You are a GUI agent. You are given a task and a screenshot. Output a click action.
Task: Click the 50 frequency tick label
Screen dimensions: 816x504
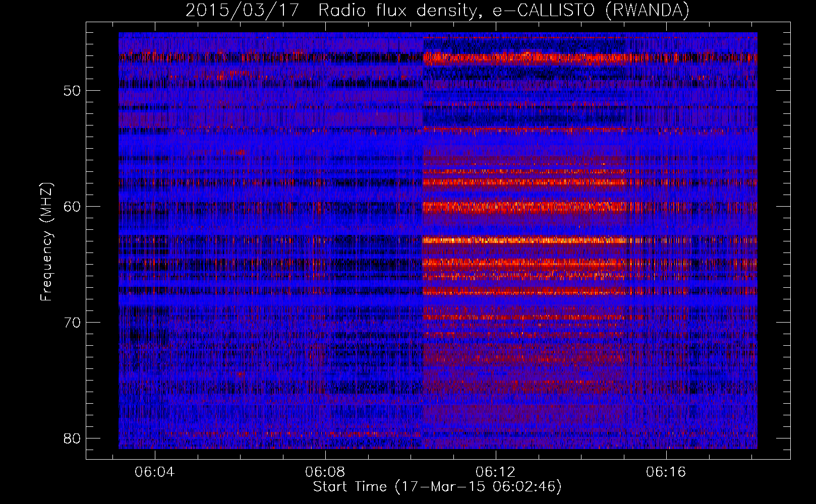72,91
